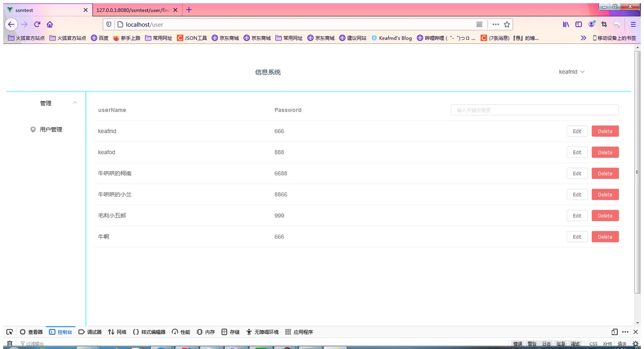Edit the 牛啊 user row
This screenshot has height=349, width=644.
(577, 237)
